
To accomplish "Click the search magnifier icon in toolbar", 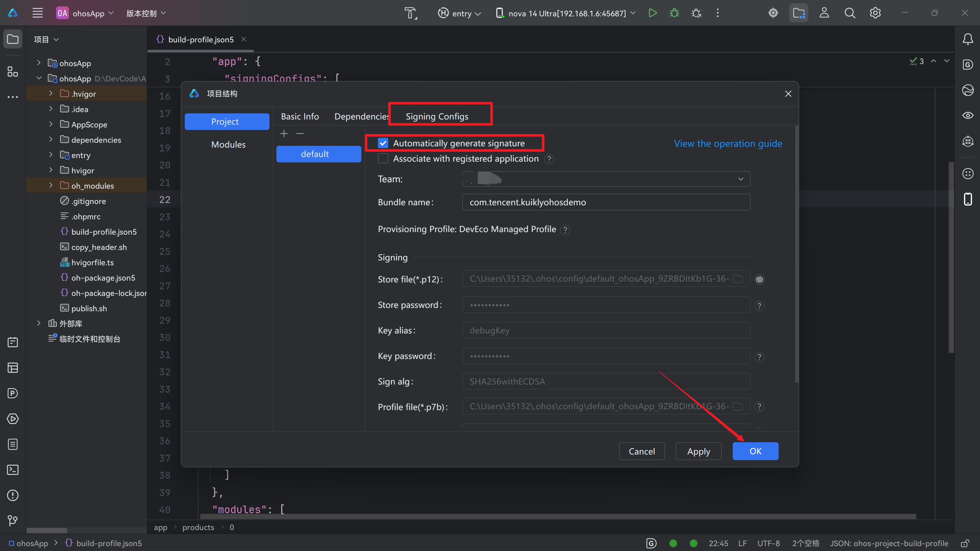I will pos(850,13).
